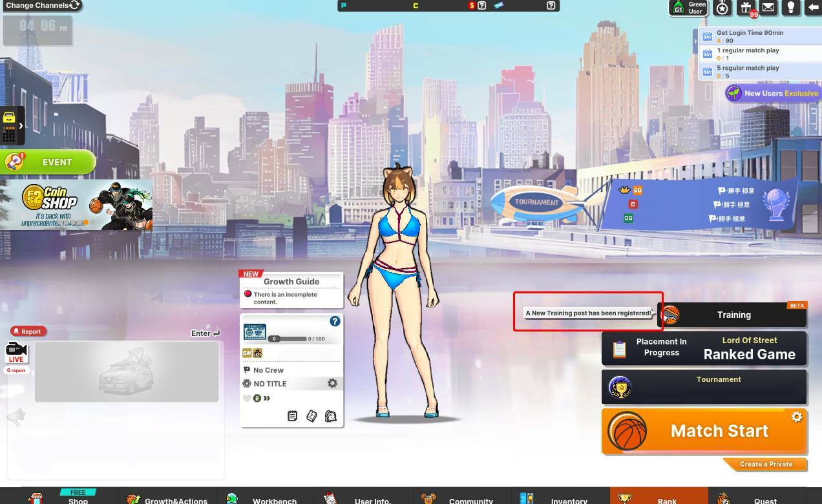Click the star medal achievement icon
Image resolution: width=822 pixels, height=504 pixels.
click(x=722, y=8)
